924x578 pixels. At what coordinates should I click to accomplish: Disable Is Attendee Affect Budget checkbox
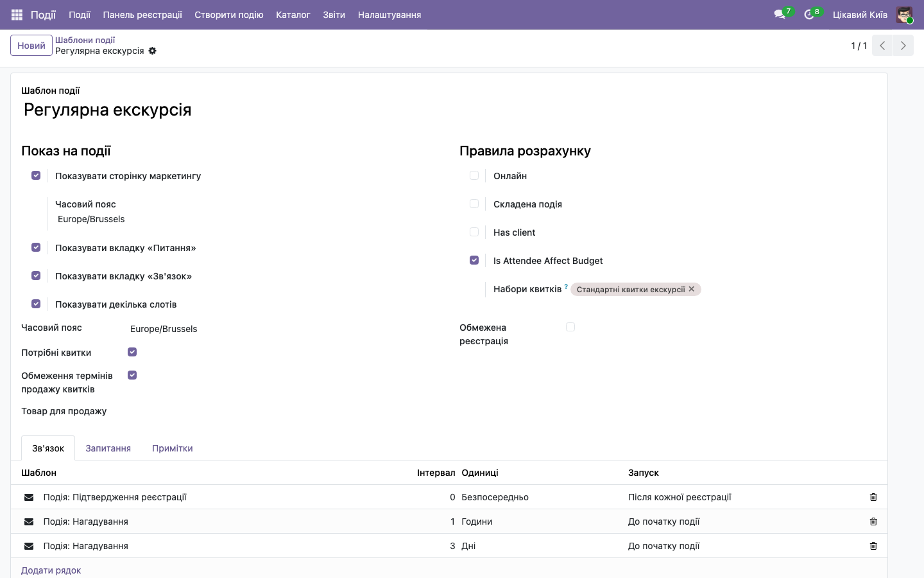(474, 260)
